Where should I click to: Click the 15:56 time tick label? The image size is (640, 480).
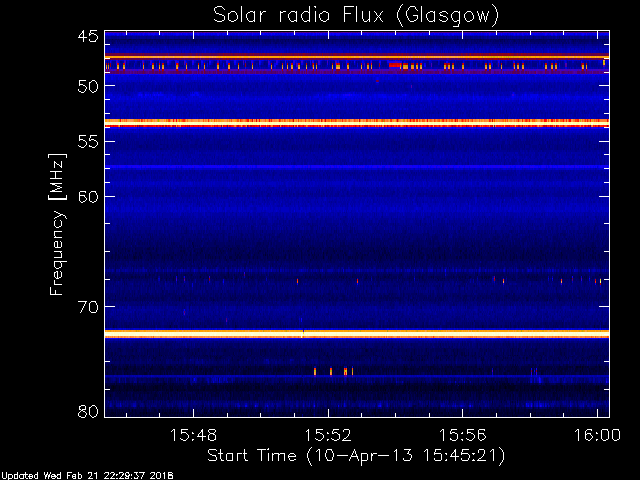[462, 435]
